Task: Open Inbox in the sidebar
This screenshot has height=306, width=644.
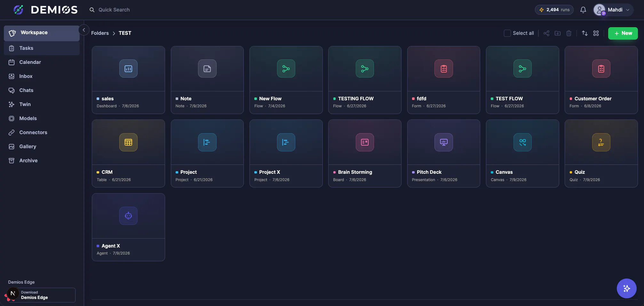Action: [42, 76]
